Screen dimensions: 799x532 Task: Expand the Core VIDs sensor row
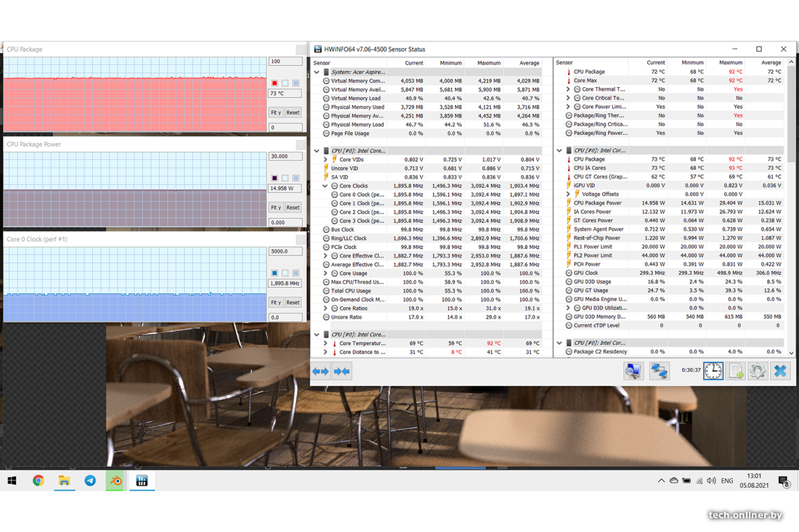(x=325, y=160)
